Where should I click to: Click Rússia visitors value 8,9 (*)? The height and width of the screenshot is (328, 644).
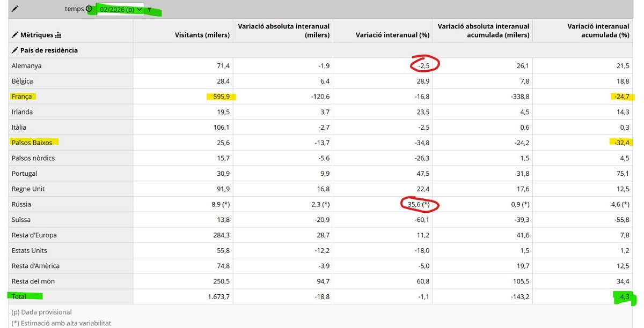(219, 204)
